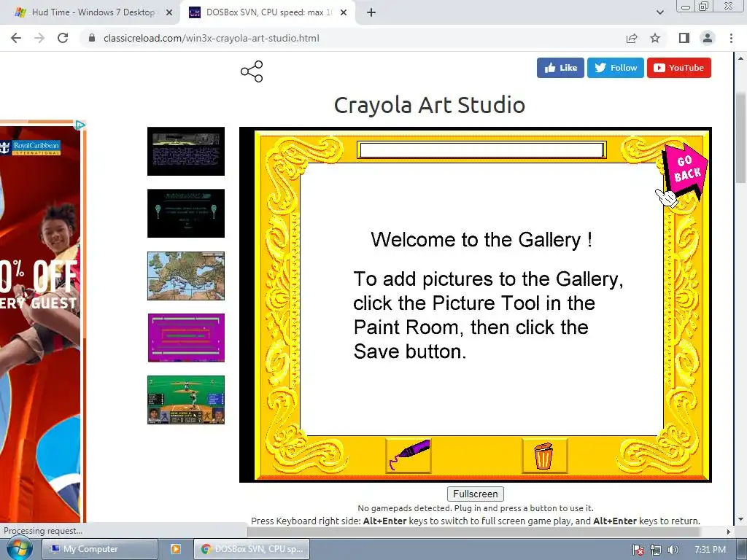This screenshot has width=747, height=560.
Task: Go back to previous page in browser
Action: [x=16, y=38]
